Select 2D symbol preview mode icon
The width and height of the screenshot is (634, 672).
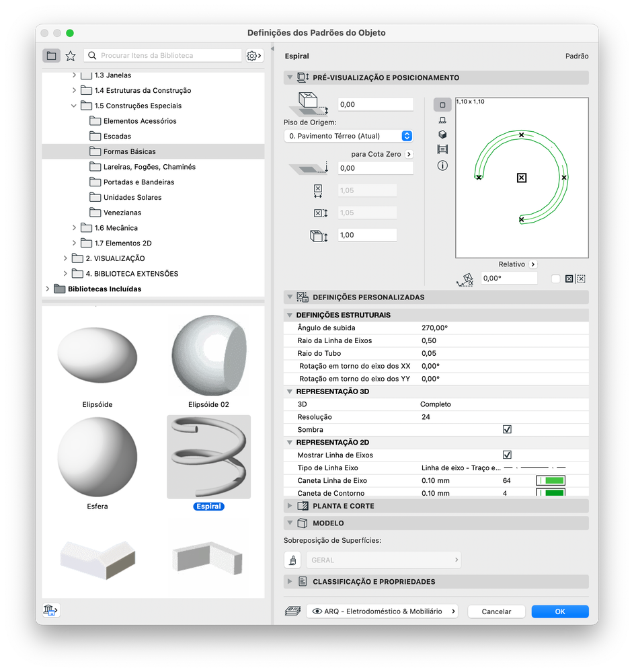click(442, 104)
